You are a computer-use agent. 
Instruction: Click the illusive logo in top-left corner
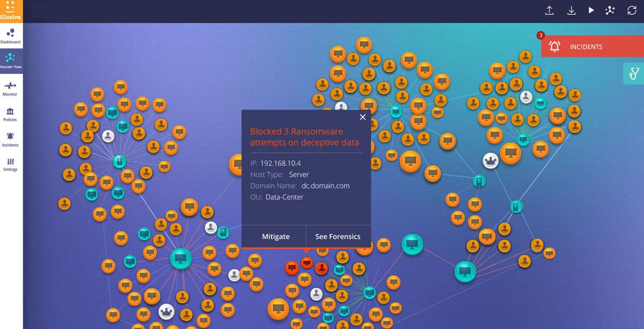coord(11,11)
